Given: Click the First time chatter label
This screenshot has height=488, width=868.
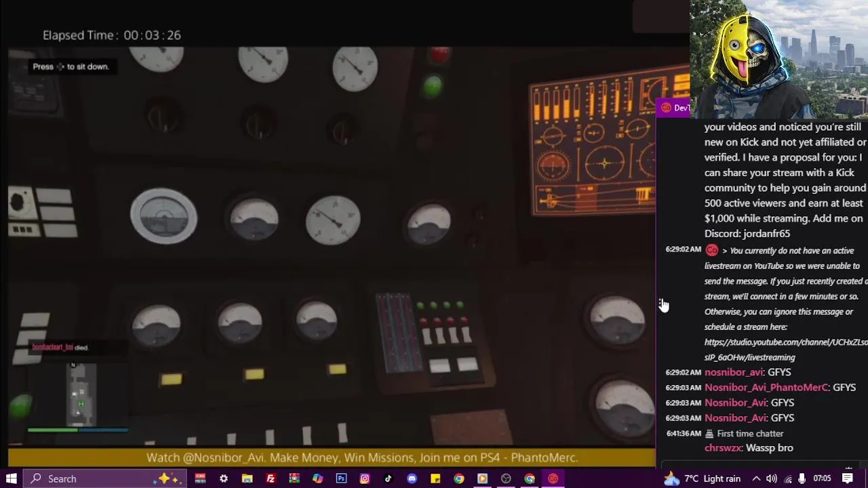Looking at the screenshot, I should pyautogui.click(x=750, y=434).
